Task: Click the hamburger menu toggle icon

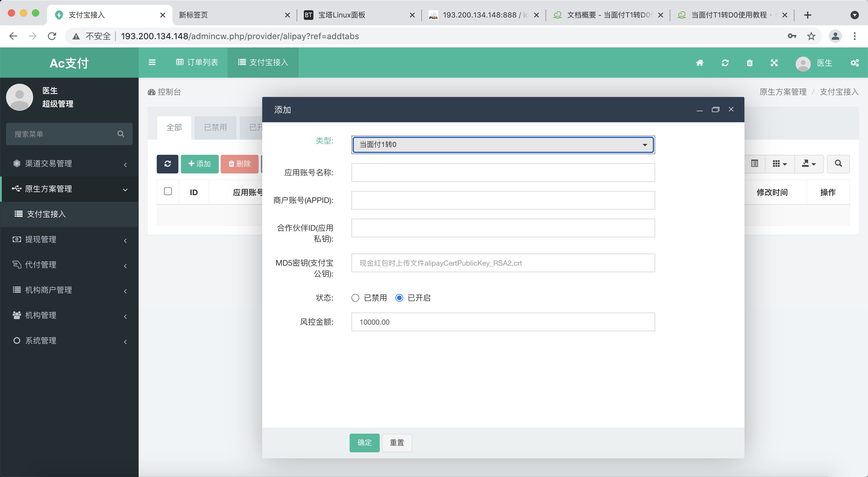Action: coord(152,62)
